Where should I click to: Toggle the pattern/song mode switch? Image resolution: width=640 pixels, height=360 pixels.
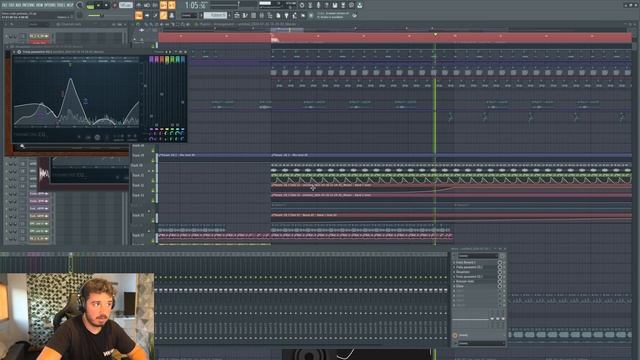pyautogui.click(x=90, y=6)
